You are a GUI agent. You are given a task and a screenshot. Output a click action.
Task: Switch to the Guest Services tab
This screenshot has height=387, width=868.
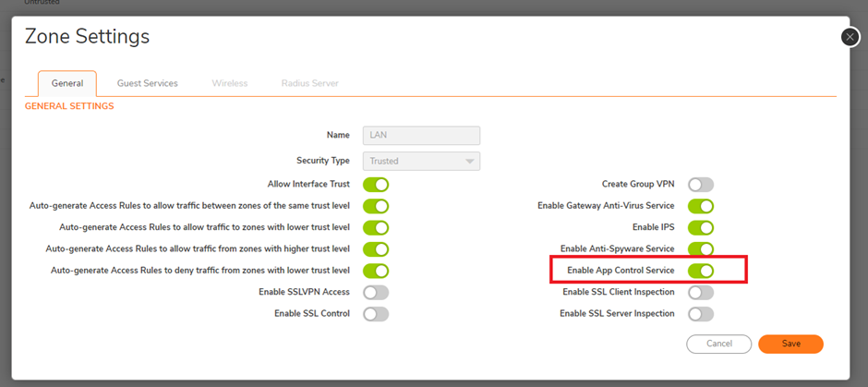[147, 83]
